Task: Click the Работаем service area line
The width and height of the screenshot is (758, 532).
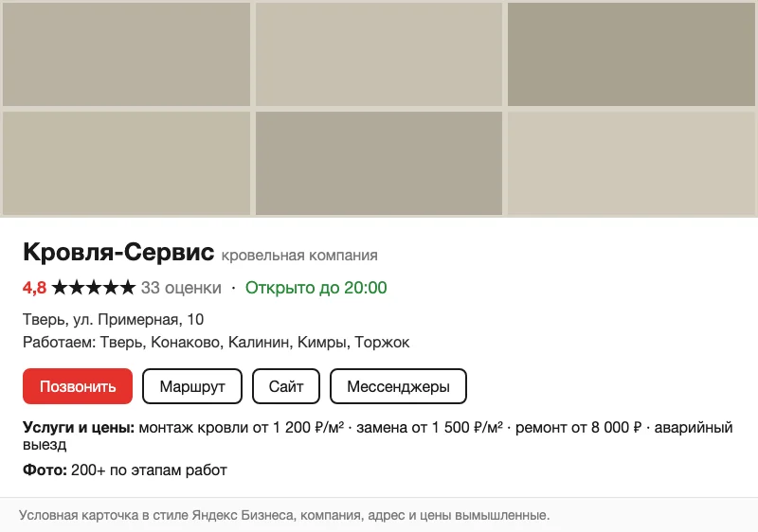Action: tap(216, 343)
